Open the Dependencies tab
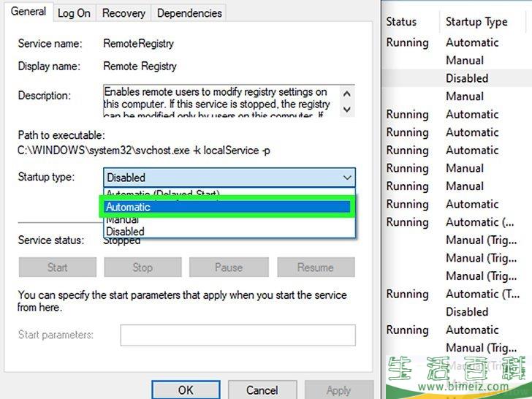Image resolution: width=532 pixels, height=399 pixels. click(189, 13)
